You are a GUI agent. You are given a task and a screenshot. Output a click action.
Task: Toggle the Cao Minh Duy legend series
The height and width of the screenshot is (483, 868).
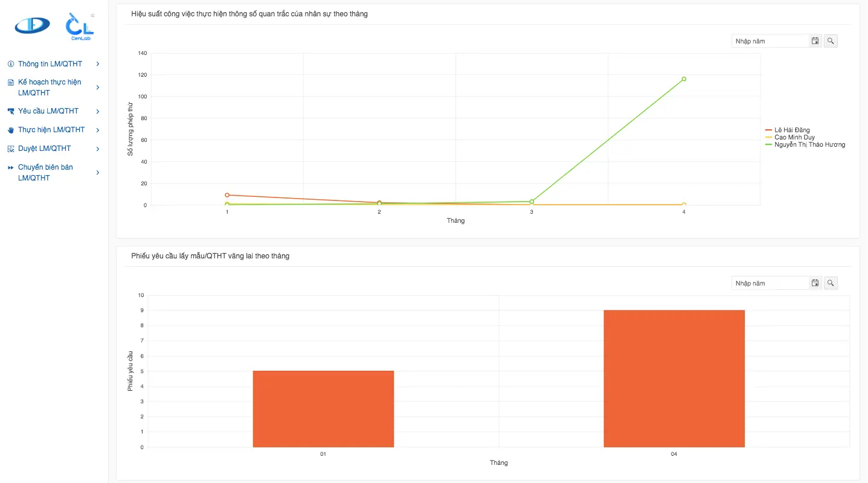tap(789, 138)
